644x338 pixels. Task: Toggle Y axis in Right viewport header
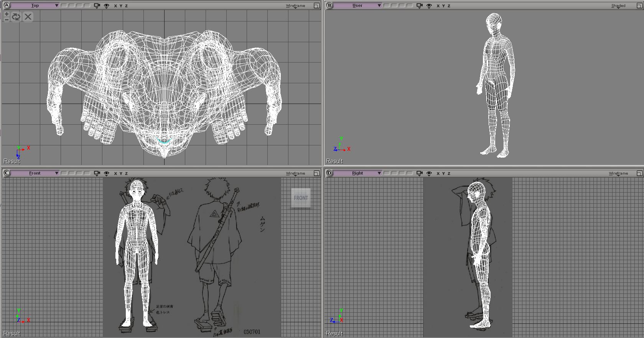pyautogui.click(x=443, y=174)
